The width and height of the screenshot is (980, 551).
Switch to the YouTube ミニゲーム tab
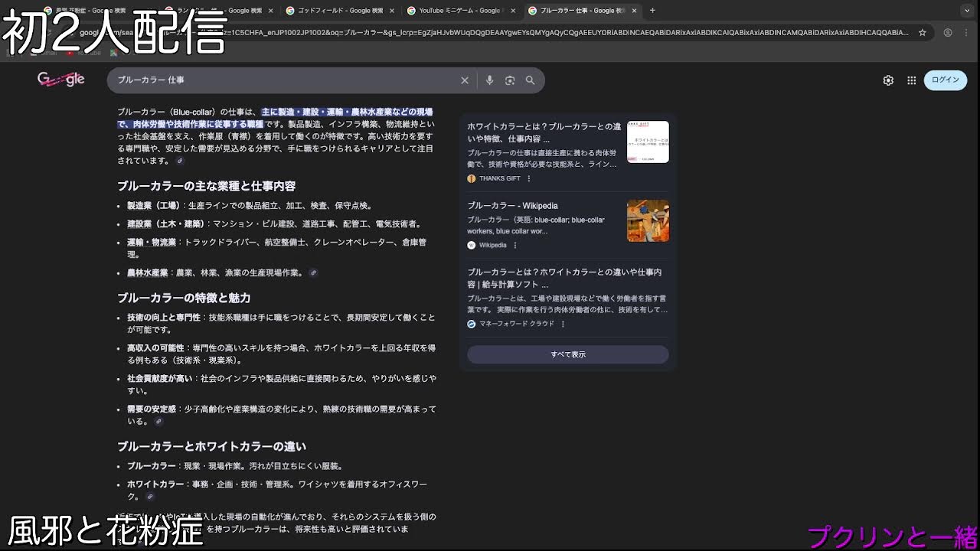[x=462, y=11]
